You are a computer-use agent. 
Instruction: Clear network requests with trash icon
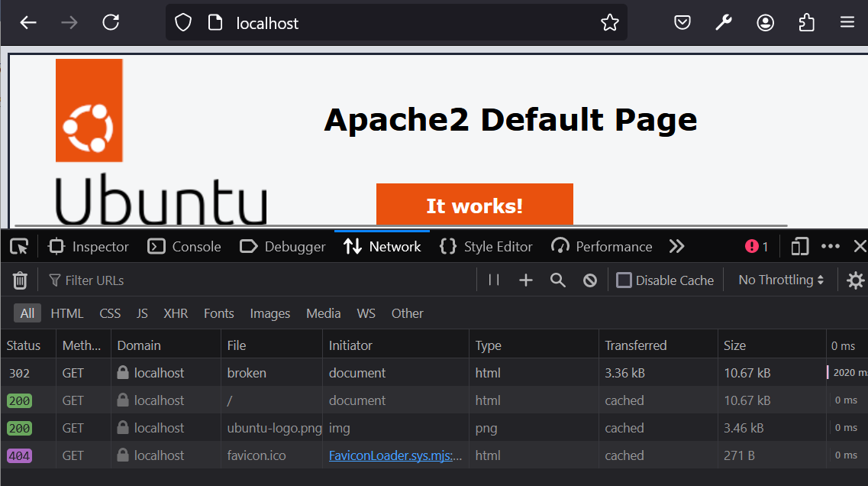19,280
